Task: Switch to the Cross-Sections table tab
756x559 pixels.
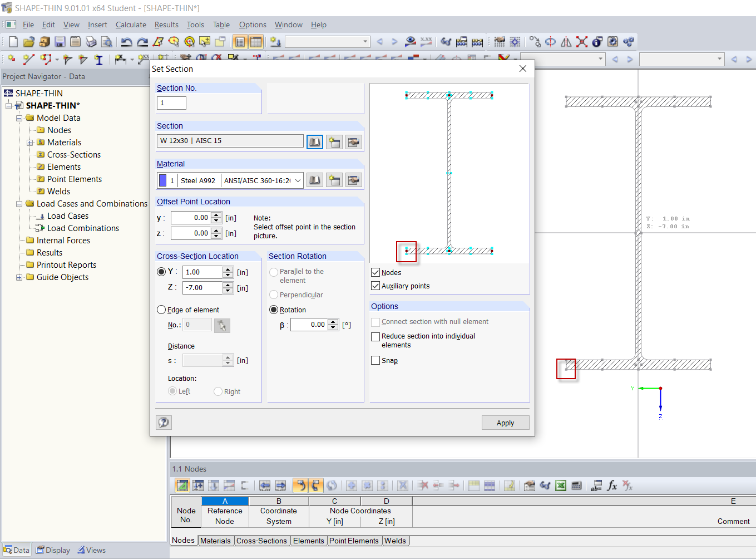Action: [261, 541]
